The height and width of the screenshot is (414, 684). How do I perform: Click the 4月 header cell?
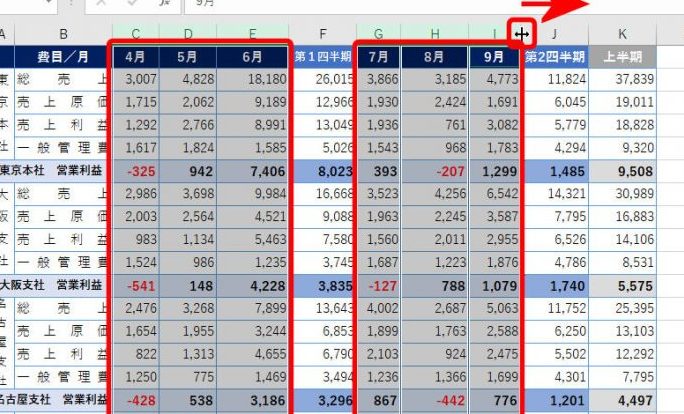point(136,57)
